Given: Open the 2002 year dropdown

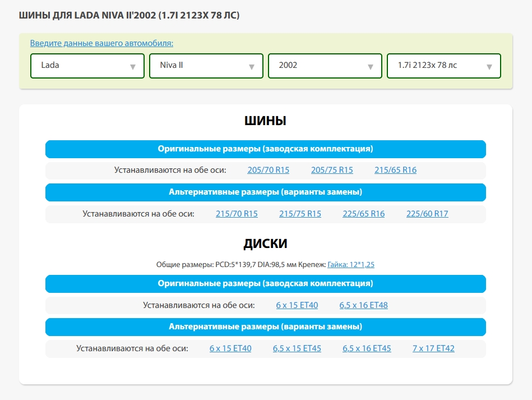Looking at the screenshot, I should pyautogui.click(x=325, y=66).
